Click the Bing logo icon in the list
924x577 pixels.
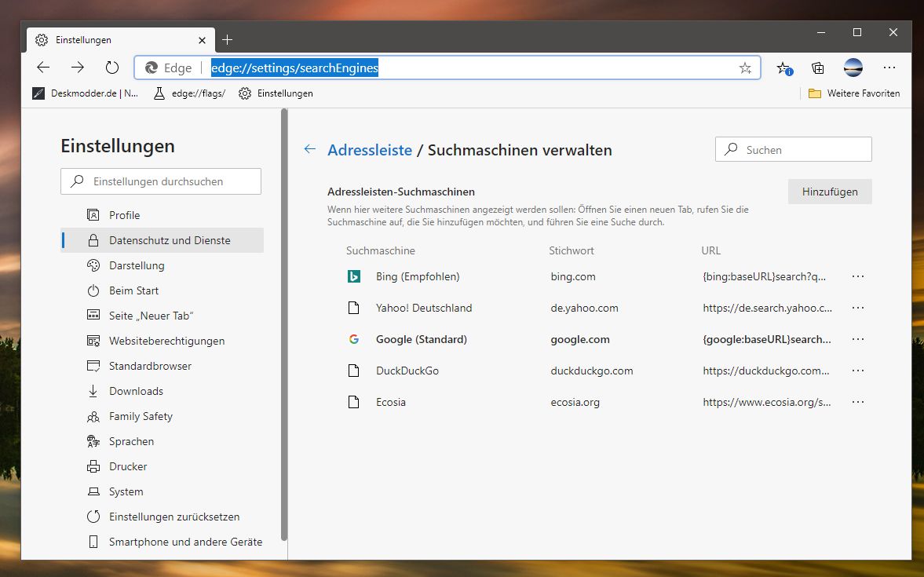[x=353, y=276]
